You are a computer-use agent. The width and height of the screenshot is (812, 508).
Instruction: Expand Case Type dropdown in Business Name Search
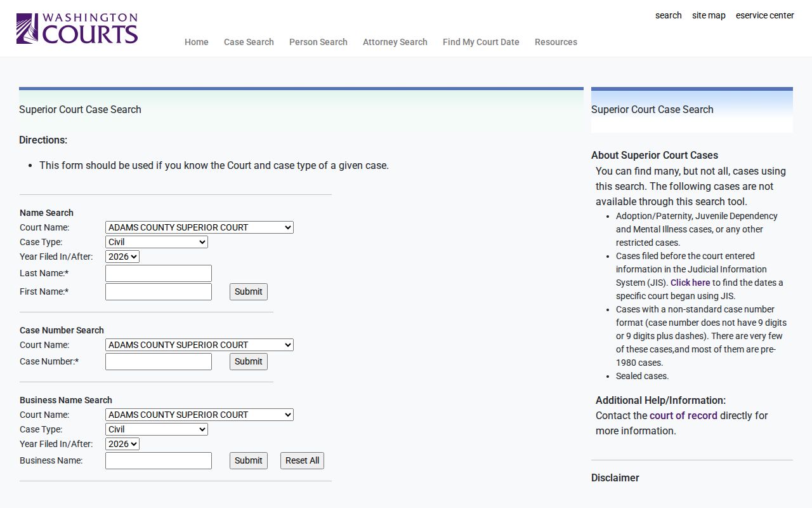coord(156,429)
